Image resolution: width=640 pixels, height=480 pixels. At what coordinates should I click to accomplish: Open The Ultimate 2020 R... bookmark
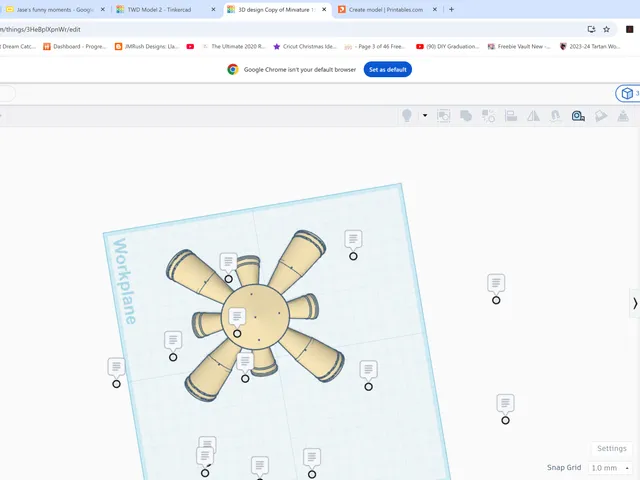234,47
